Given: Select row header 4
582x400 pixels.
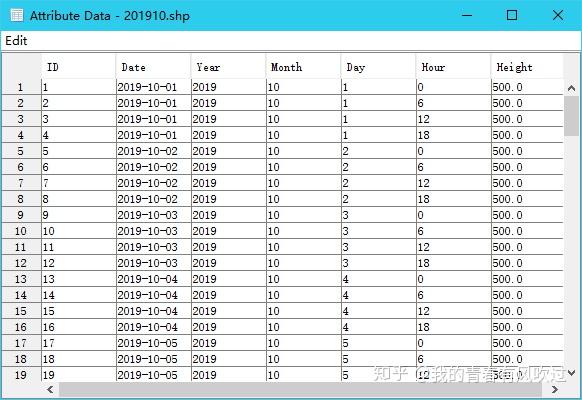Looking at the screenshot, I should (x=21, y=135).
